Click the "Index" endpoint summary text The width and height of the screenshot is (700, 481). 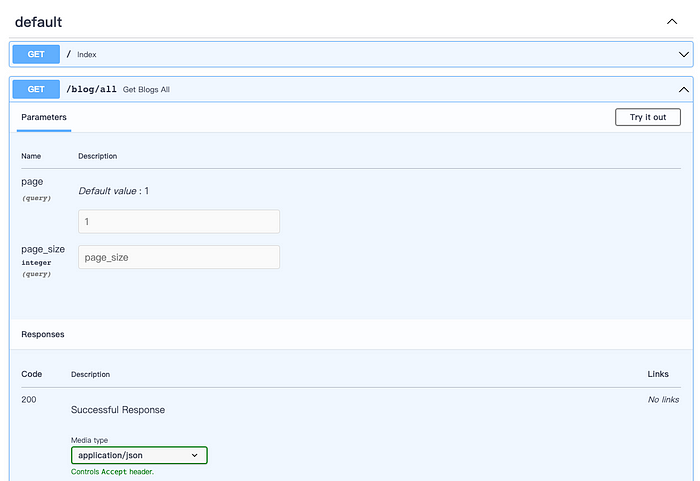(x=87, y=54)
